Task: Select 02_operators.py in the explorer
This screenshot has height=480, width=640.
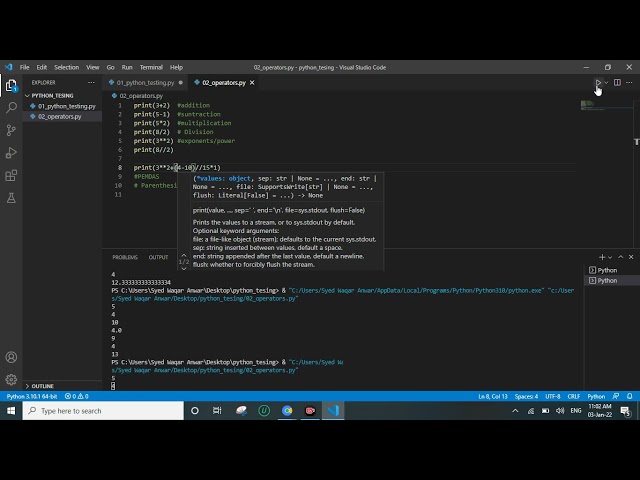Action: [60, 117]
